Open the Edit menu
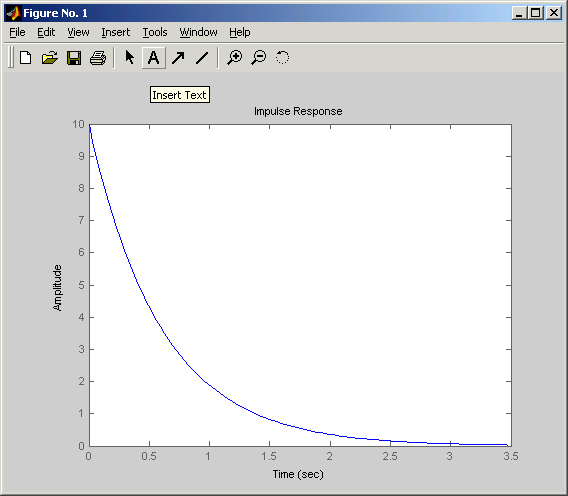 click(46, 32)
